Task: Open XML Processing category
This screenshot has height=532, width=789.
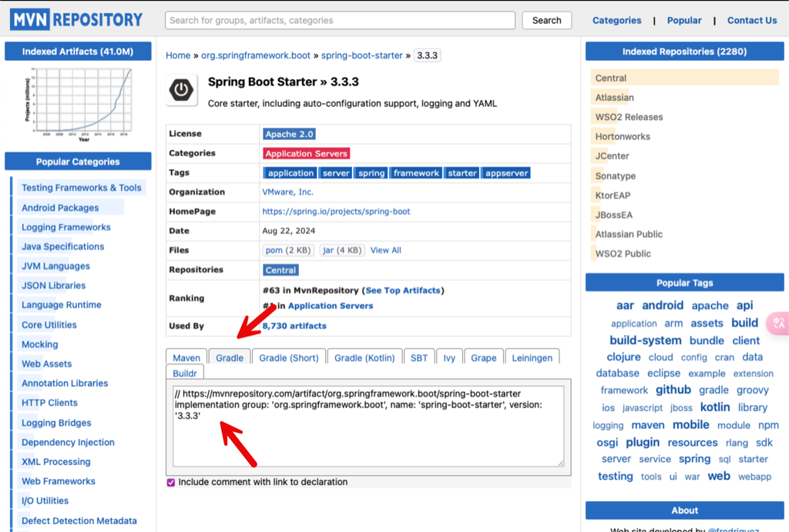Action: pos(56,462)
